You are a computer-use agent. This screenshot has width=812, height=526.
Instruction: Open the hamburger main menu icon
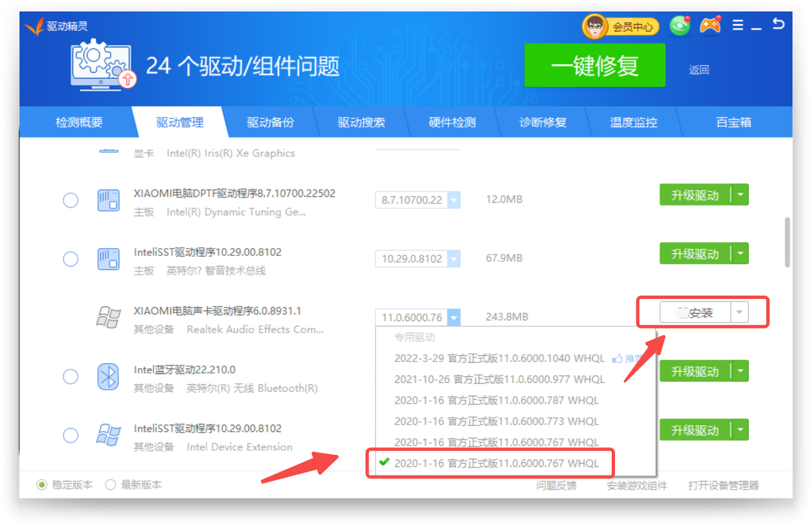click(737, 26)
